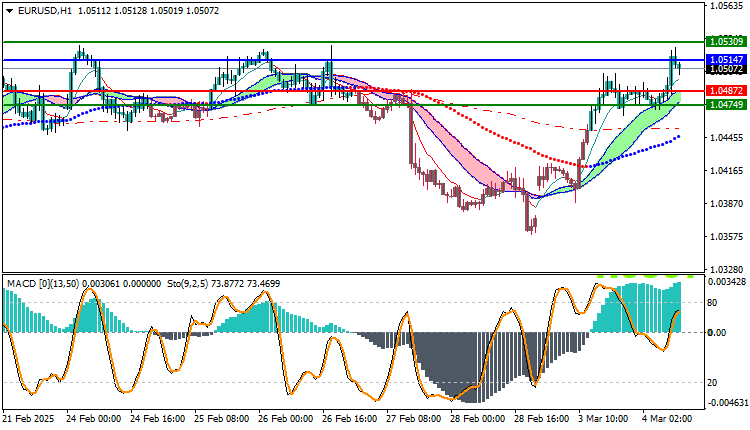Click the 1.05635 price axis value
The width and height of the screenshot is (750, 430).
[727, 6]
